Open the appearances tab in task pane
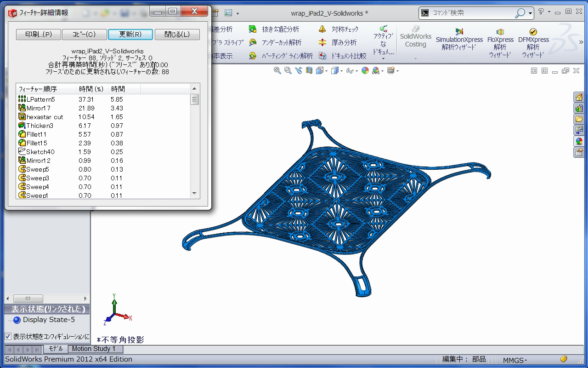This screenshot has width=588, height=368. pyautogui.click(x=579, y=141)
